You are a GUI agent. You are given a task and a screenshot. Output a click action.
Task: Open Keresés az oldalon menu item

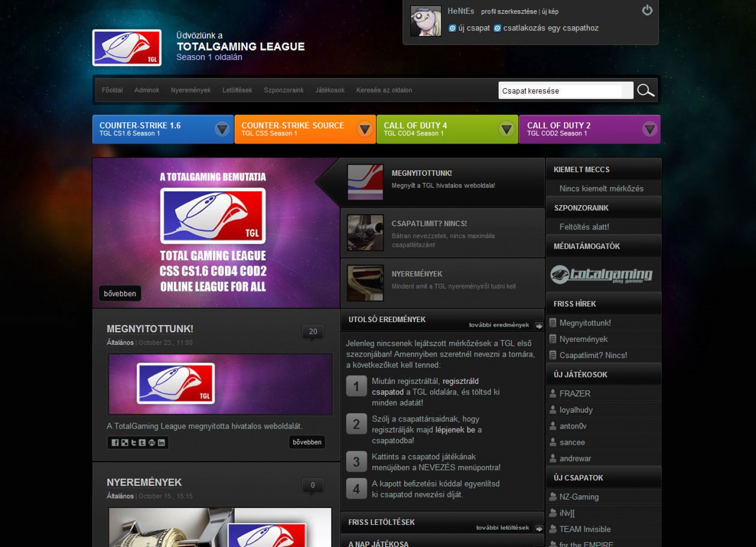pyautogui.click(x=384, y=90)
